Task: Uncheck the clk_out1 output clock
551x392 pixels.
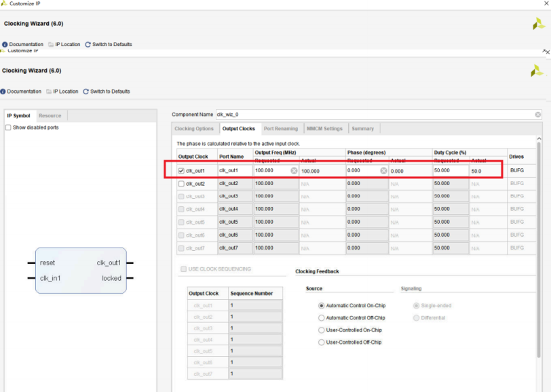Action: (181, 171)
